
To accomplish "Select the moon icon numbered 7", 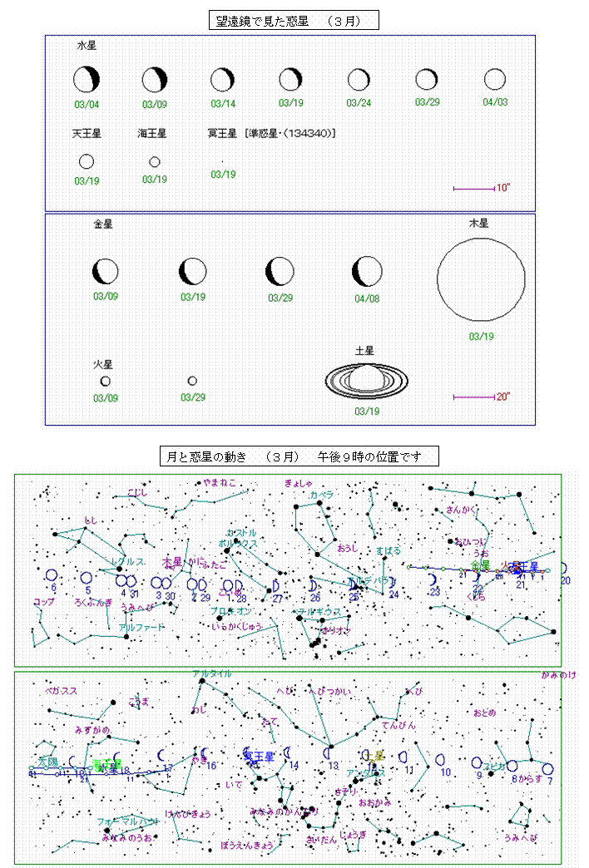I will tap(547, 769).
